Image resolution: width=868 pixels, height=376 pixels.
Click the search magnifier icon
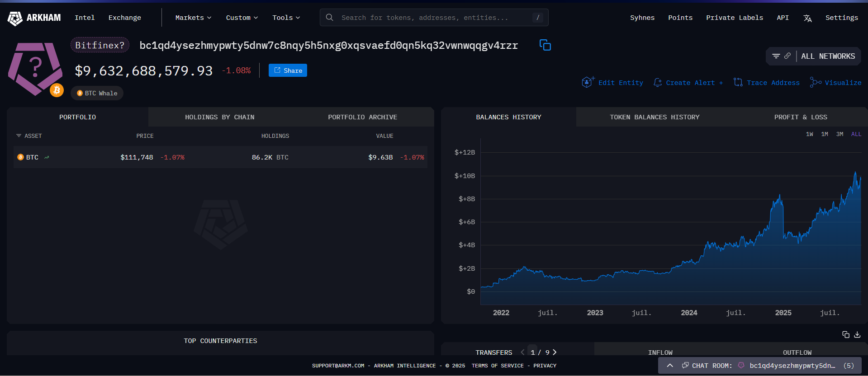[x=330, y=18]
